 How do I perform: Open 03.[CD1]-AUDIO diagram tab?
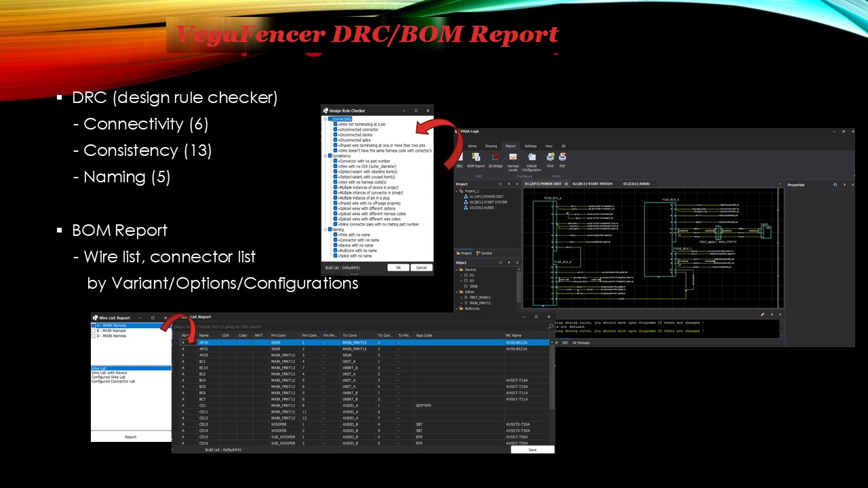tap(637, 184)
